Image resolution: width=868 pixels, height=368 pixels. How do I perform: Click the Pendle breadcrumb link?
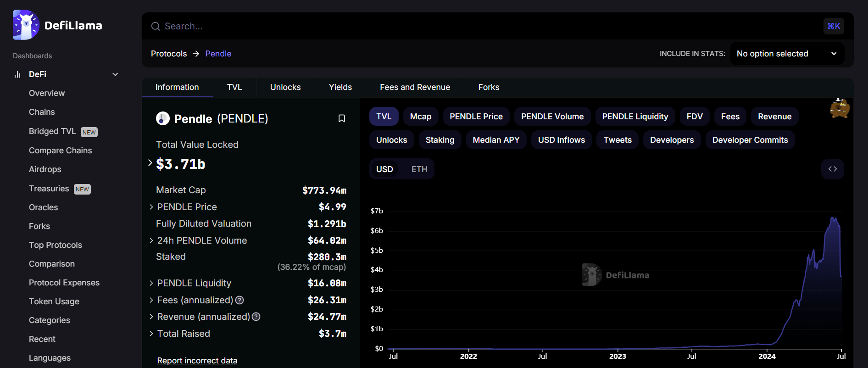click(x=218, y=54)
